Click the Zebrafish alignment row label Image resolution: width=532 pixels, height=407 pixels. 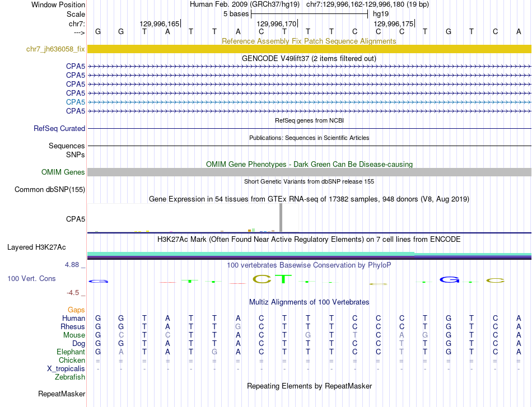[70, 377]
